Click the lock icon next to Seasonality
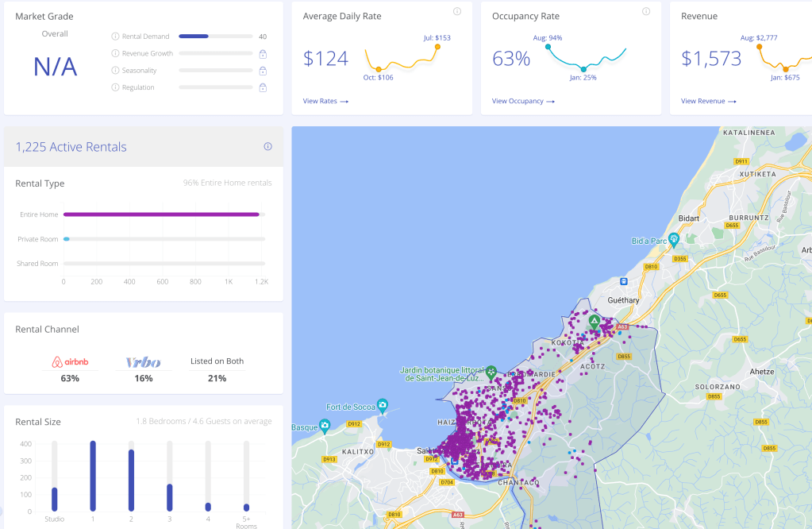This screenshot has height=529, width=812. click(x=262, y=71)
